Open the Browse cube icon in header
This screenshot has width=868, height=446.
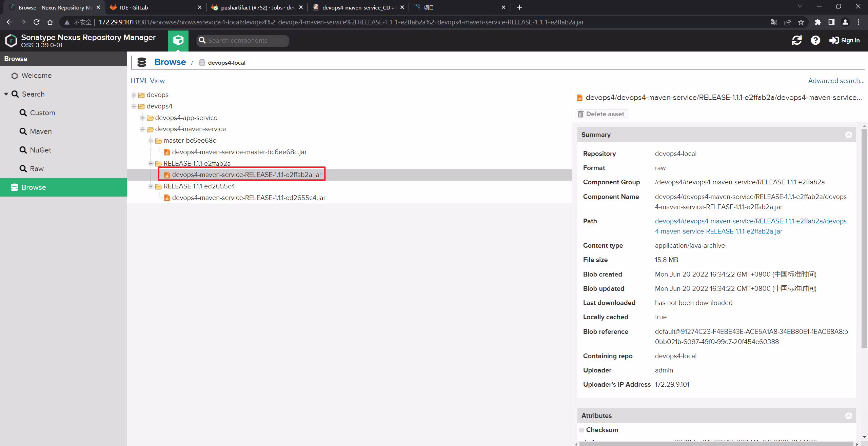(x=178, y=41)
